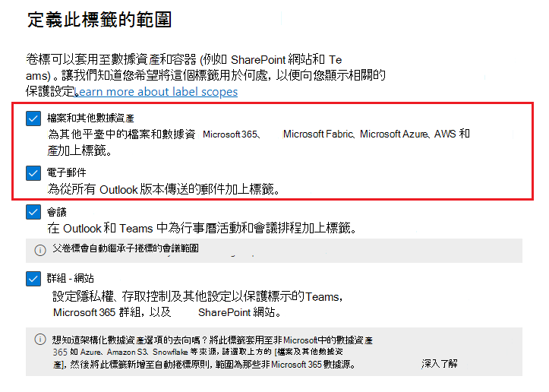
Task: Click info icon beside 父卷標 inheritance notice
Action: [40, 250]
